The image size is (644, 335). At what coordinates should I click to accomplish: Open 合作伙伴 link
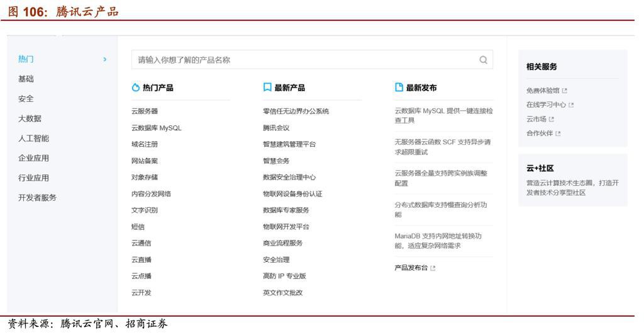click(x=540, y=133)
